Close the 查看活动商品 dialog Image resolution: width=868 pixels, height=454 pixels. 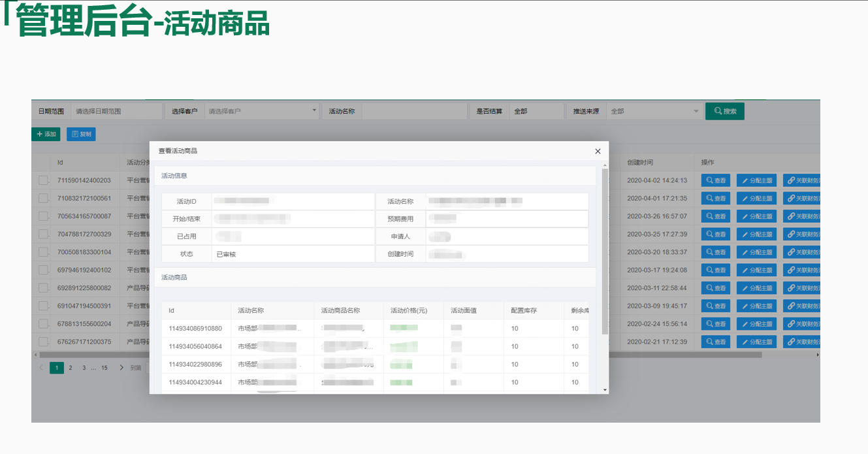[x=598, y=151]
